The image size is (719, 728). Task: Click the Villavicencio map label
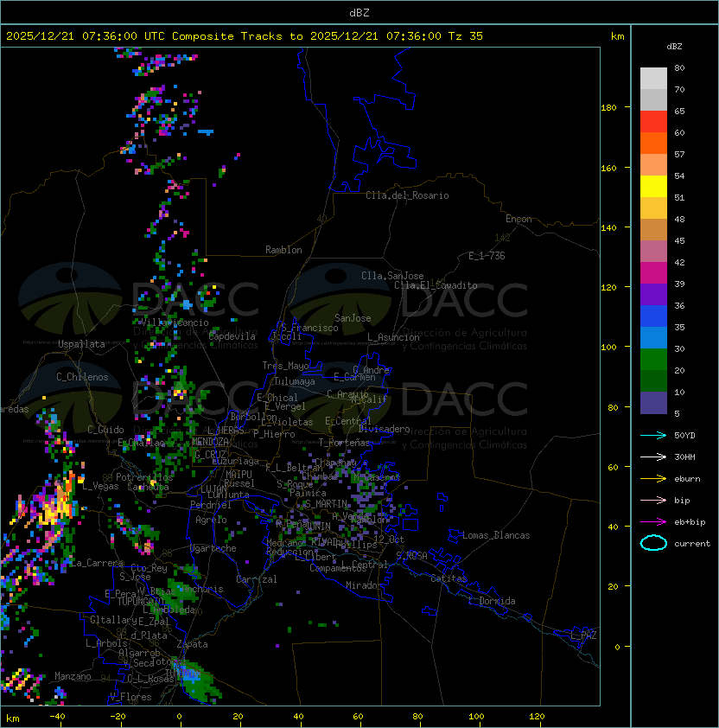click(175, 322)
